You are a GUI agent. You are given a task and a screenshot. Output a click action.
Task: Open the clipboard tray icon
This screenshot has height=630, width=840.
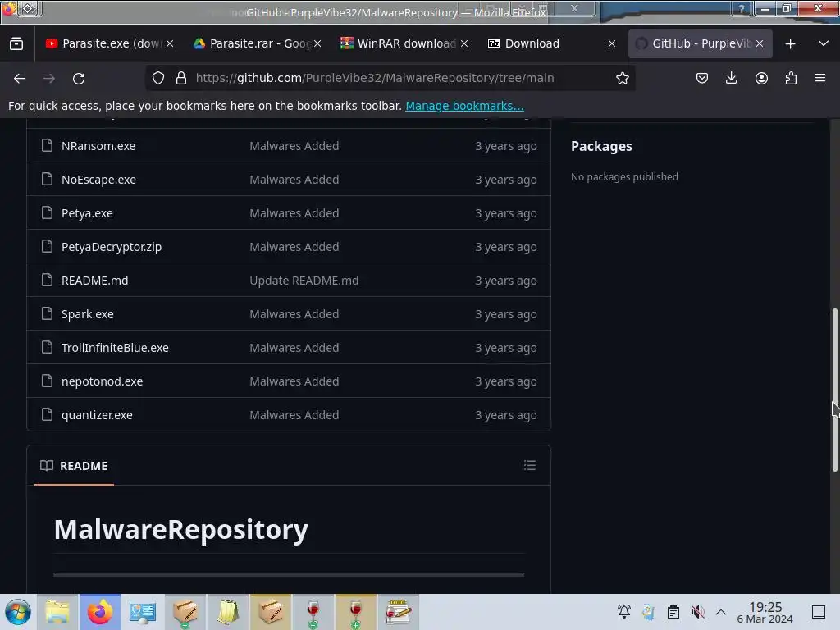tap(673, 611)
